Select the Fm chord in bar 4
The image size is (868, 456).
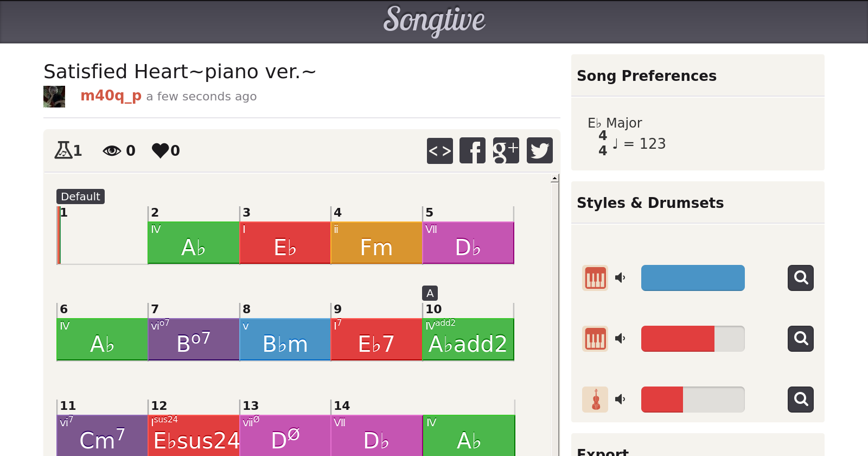point(376,243)
